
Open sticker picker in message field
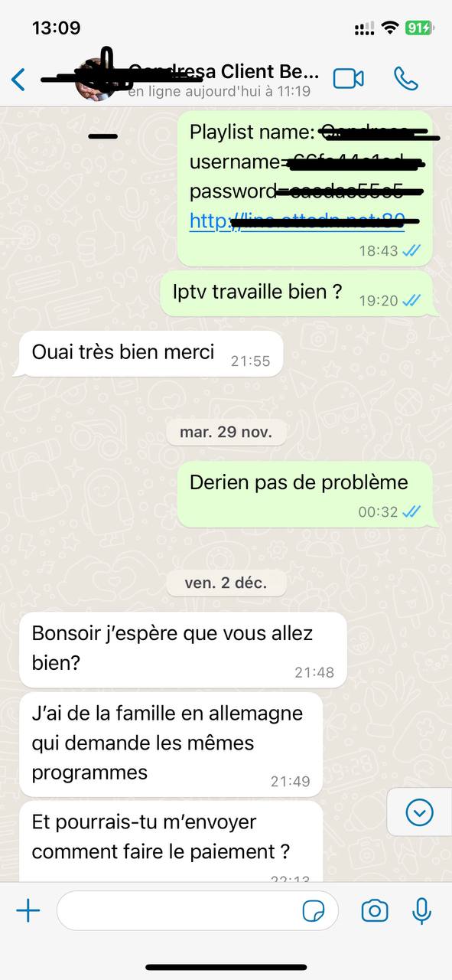coord(314,911)
